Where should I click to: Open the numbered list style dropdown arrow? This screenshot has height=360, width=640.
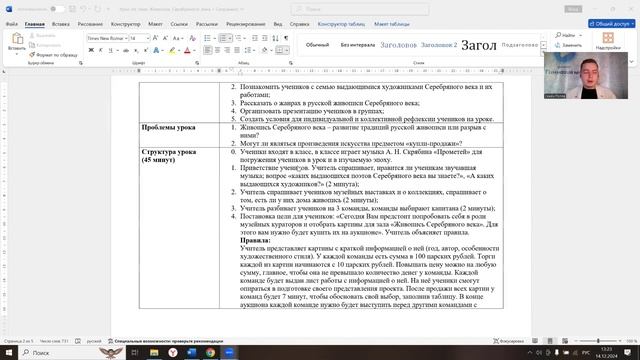(230, 38)
